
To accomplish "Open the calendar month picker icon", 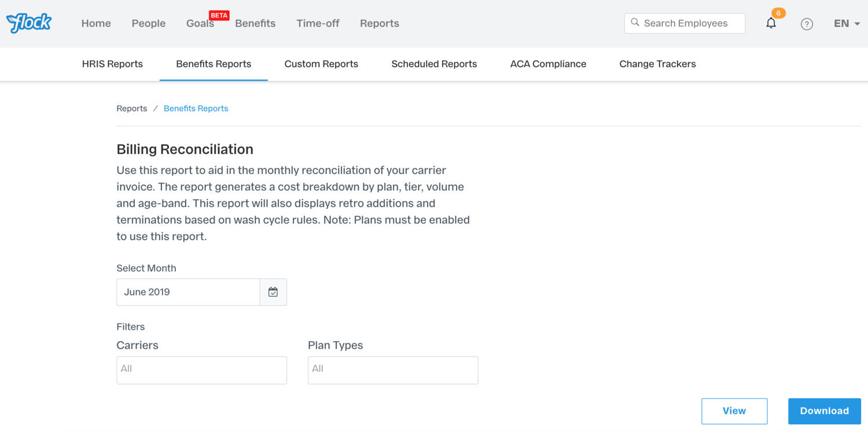I will (x=273, y=292).
